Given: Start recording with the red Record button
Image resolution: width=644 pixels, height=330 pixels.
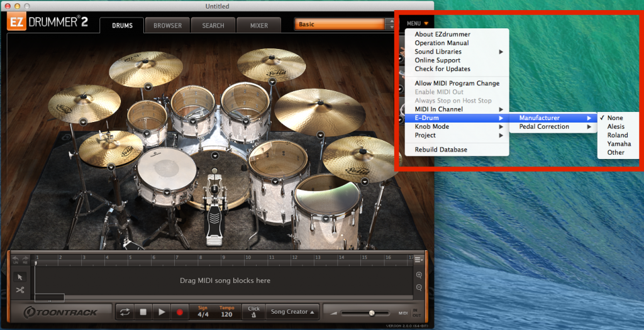Looking at the screenshot, I should pyautogui.click(x=180, y=312).
